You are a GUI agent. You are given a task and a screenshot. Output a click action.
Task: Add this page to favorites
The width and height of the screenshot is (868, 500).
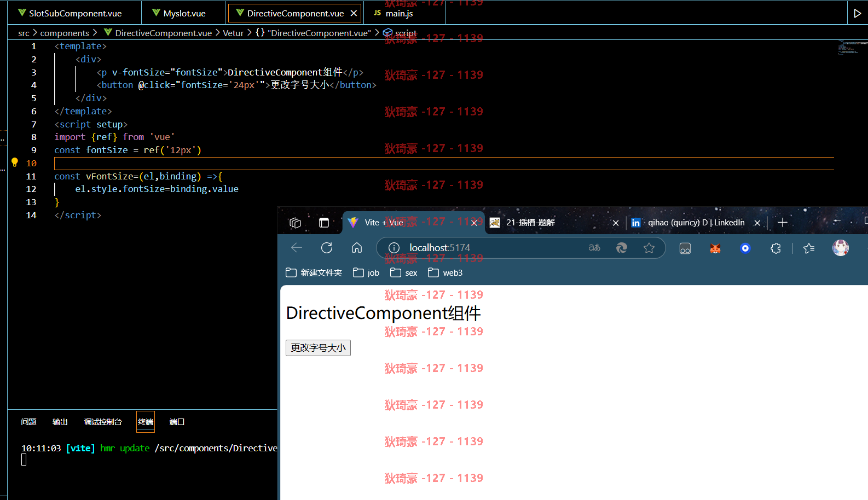pos(649,248)
